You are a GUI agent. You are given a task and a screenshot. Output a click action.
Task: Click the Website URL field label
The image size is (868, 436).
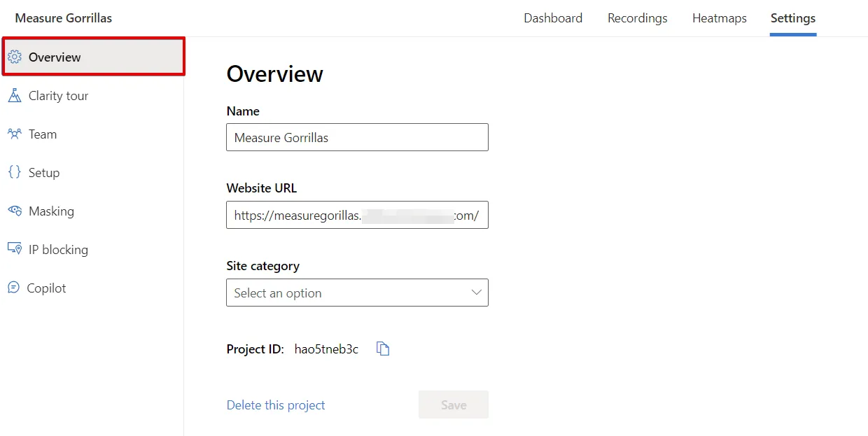pyautogui.click(x=262, y=188)
